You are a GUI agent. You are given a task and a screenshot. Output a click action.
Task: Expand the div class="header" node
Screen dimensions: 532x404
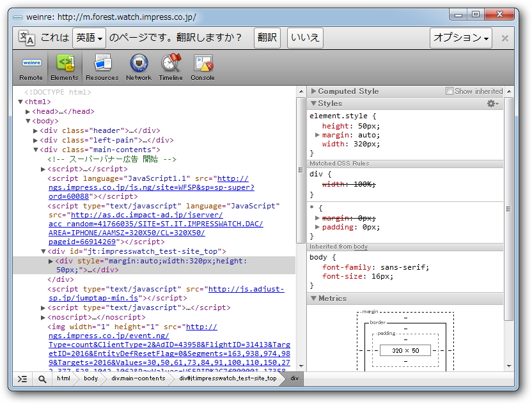(36, 130)
